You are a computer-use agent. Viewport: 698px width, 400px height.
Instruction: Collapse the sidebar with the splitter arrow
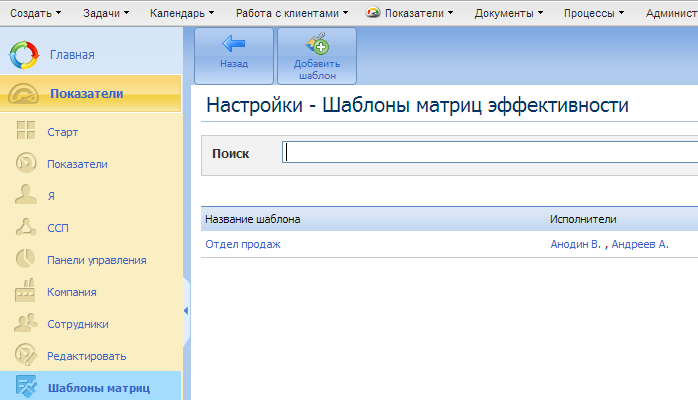[186, 311]
